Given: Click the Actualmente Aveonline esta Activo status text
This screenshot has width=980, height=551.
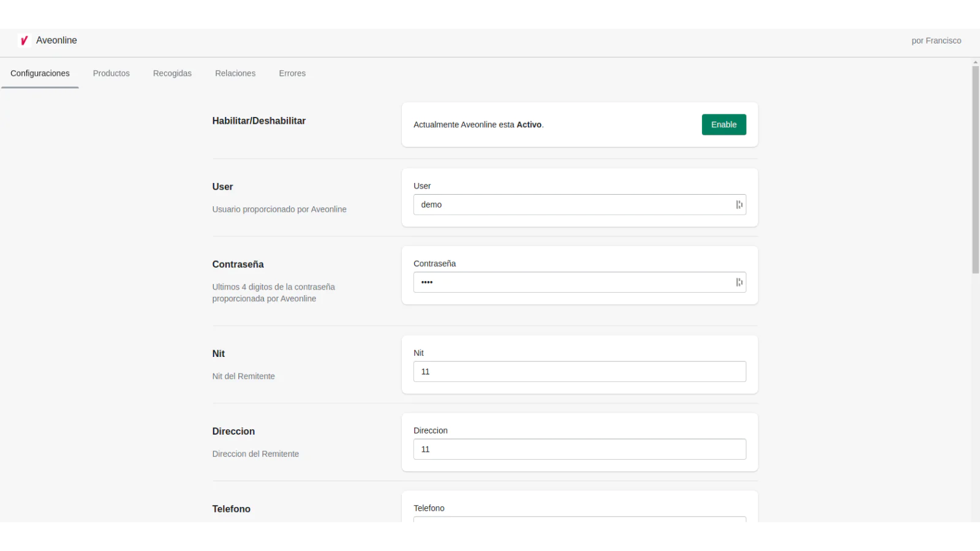Looking at the screenshot, I should pyautogui.click(x=478, y=125).
